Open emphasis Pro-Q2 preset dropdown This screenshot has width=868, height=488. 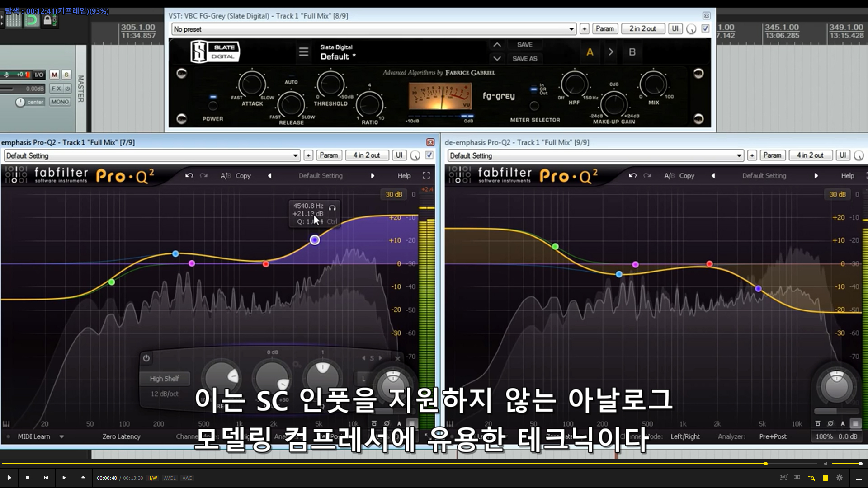[152, 155]
